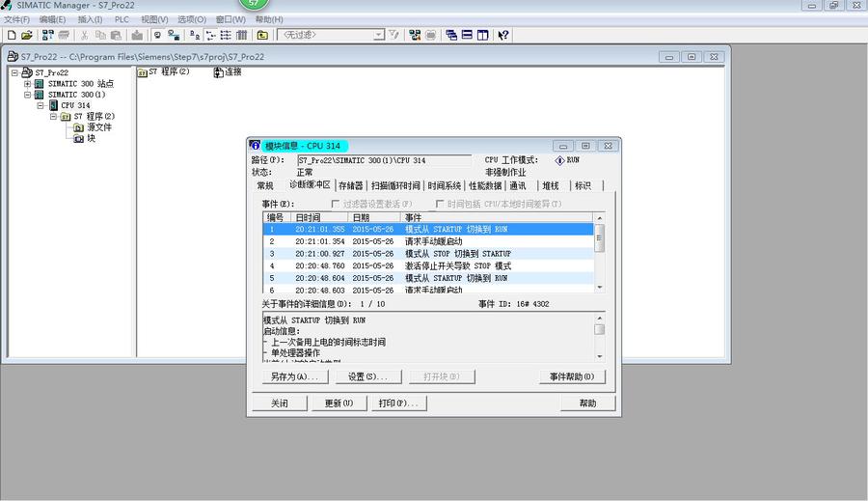Click the List view toolbar icon
The width and height of the screenshot is (868, 501).
click(226, 35)
